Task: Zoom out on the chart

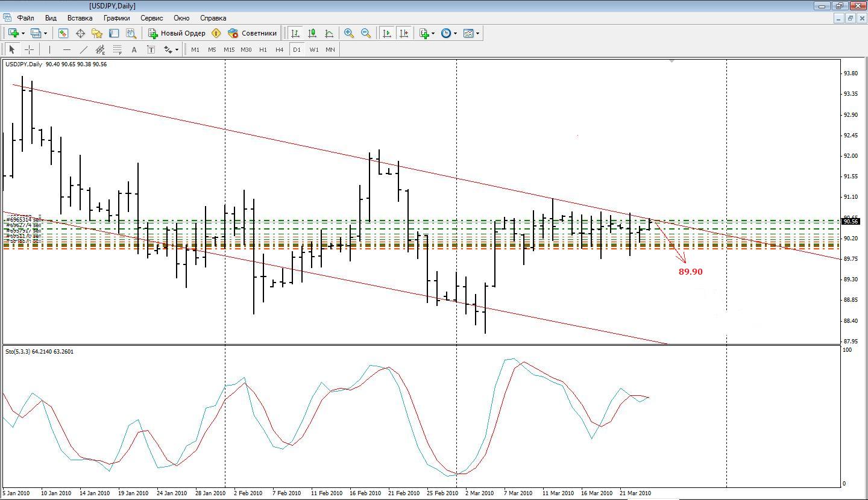Action: [x=365, y=33]
